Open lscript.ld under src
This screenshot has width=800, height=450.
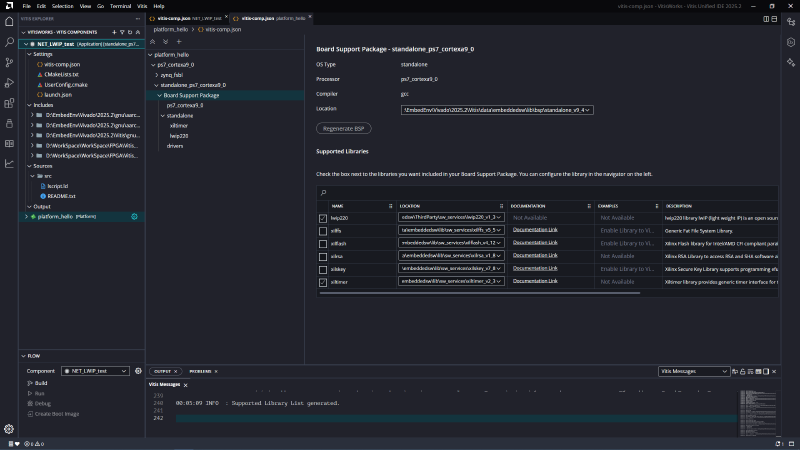click(x=57, y=186)
